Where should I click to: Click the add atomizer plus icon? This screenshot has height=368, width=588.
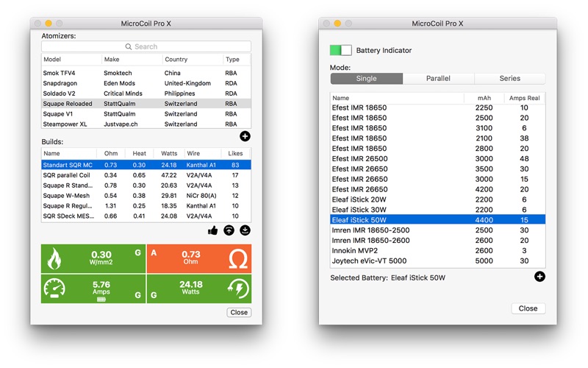[x=245, y=136]
